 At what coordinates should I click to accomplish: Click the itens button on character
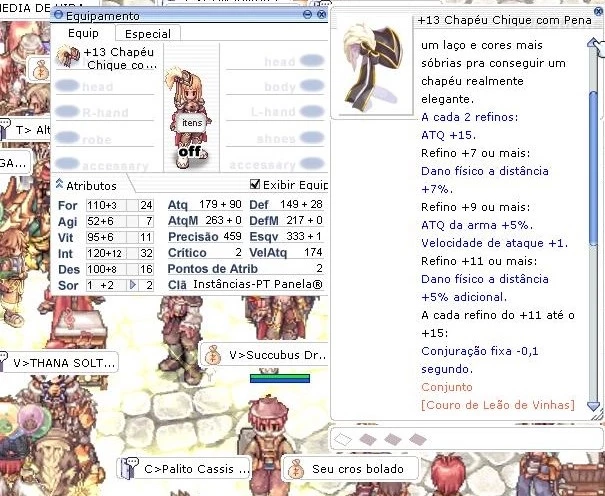(192, 123)
